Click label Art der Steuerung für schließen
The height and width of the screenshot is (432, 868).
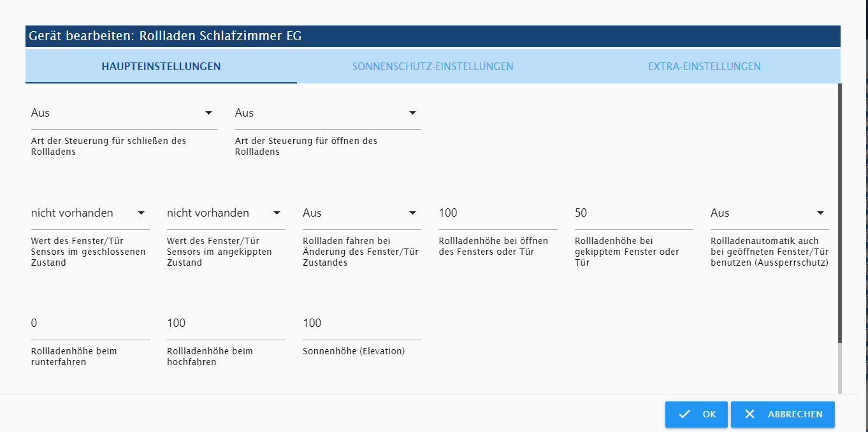click(108, 146)
